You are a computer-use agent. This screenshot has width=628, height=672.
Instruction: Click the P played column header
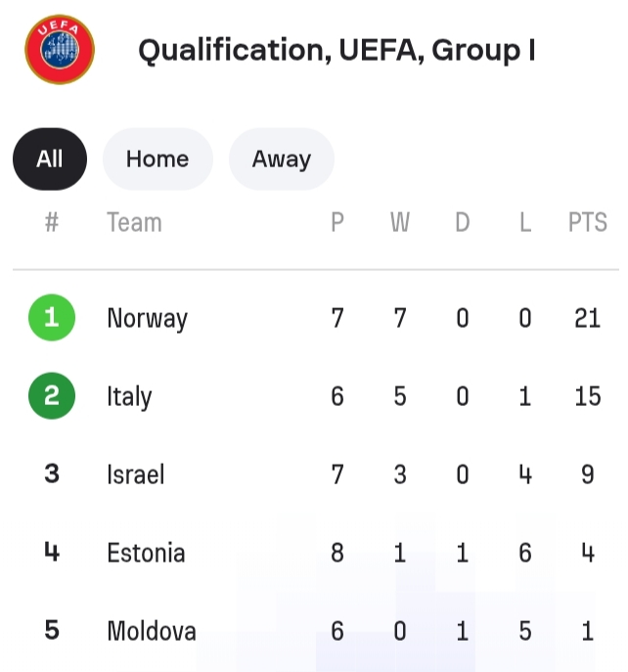tap(337, 223)
